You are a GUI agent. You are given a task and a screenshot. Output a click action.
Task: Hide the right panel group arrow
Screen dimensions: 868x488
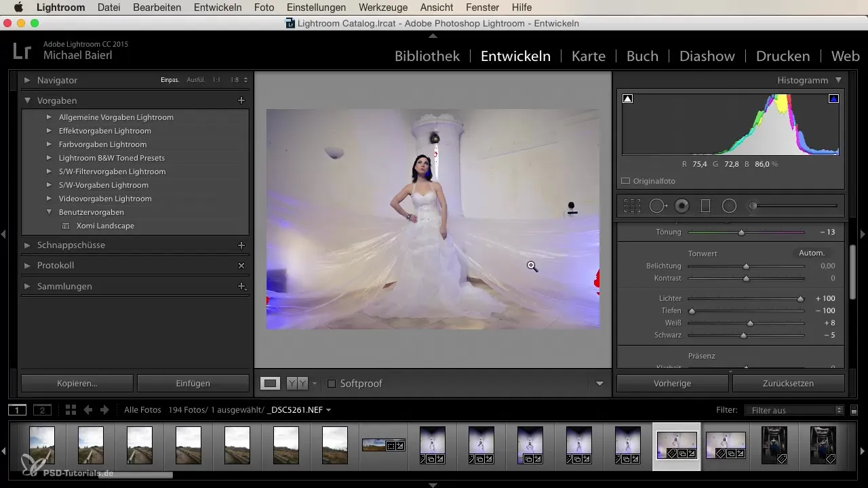[863, 234]
